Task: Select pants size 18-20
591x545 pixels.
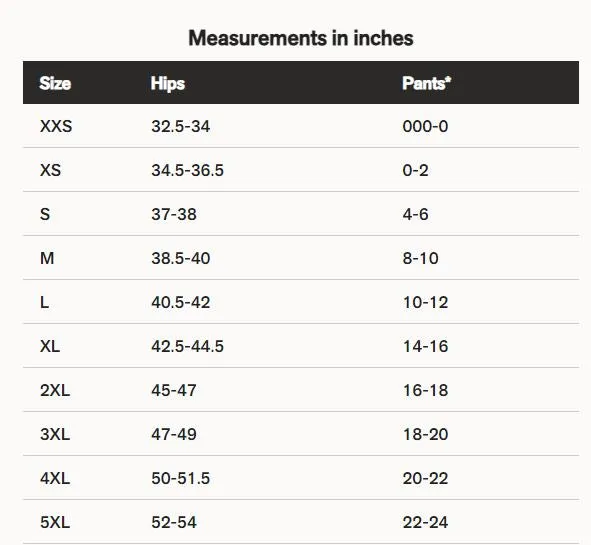Action: coord(426,434)
